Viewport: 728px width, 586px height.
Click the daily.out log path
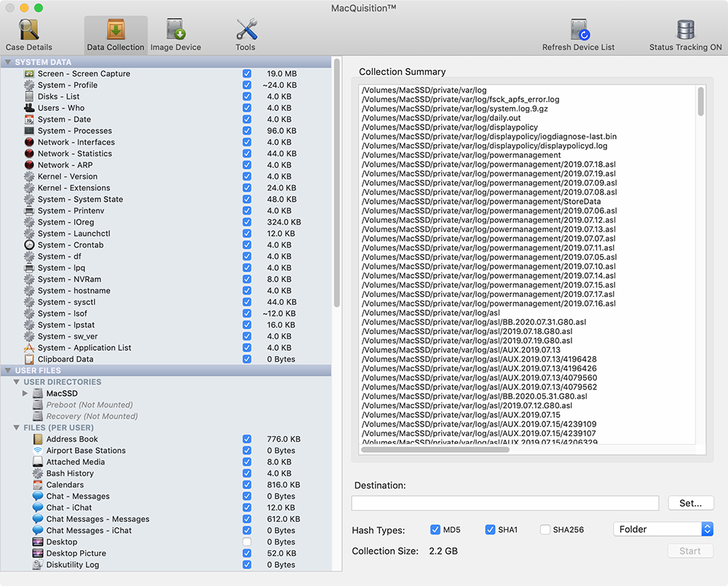[441, 118]
